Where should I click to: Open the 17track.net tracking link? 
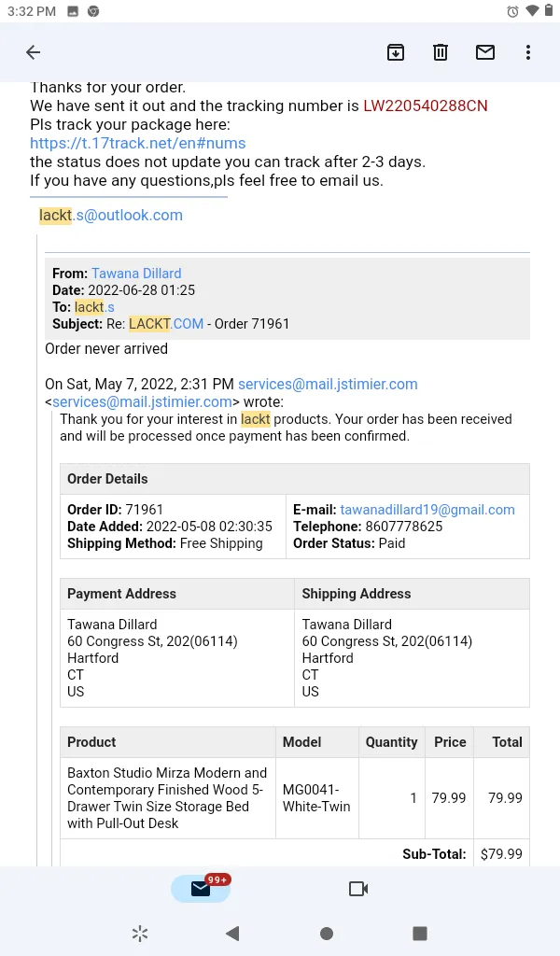pos(138,143)
